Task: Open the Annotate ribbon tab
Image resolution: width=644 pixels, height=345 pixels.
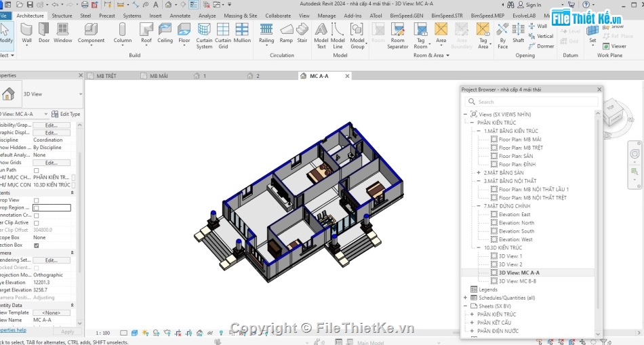Action: click(x=180, y=16)
